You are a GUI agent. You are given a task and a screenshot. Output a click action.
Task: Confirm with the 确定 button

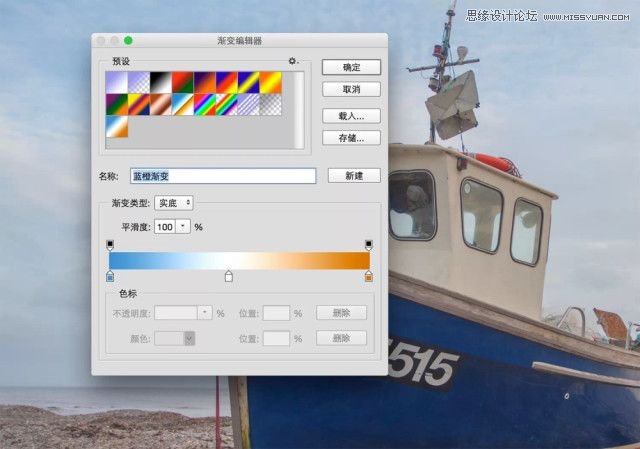click(351, 67)
